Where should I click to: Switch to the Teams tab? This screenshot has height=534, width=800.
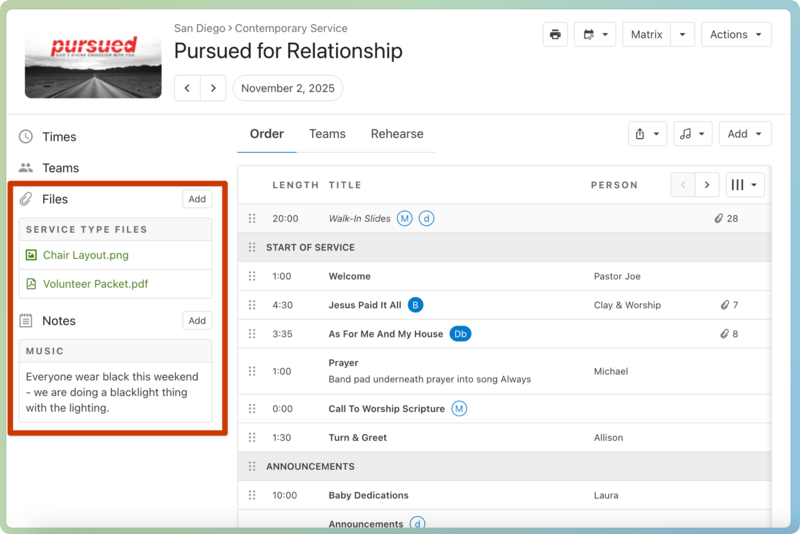click(327, 134)
